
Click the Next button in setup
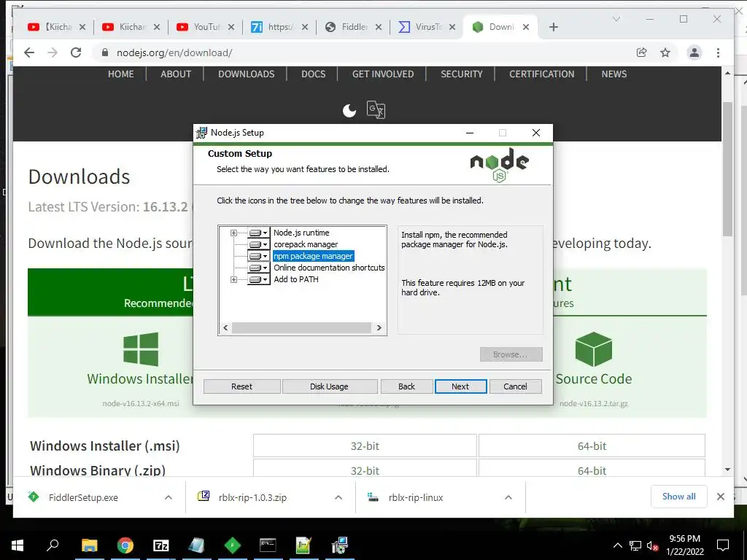(460, 386)
